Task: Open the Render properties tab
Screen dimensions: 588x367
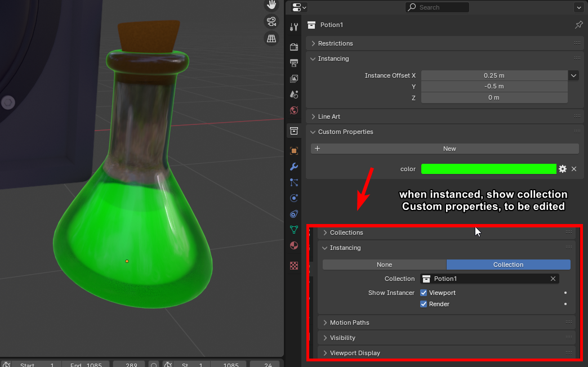Action: [x=294, y=47]
